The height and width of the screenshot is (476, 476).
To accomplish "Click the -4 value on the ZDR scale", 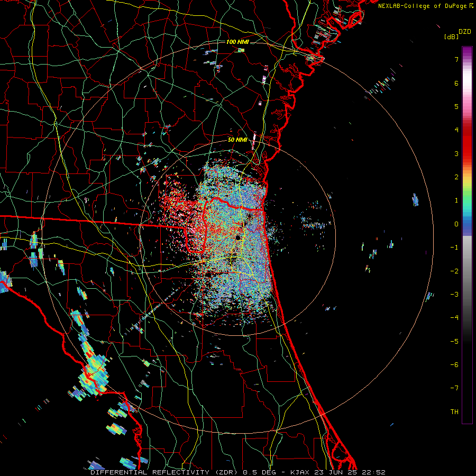I will (454, 317).
